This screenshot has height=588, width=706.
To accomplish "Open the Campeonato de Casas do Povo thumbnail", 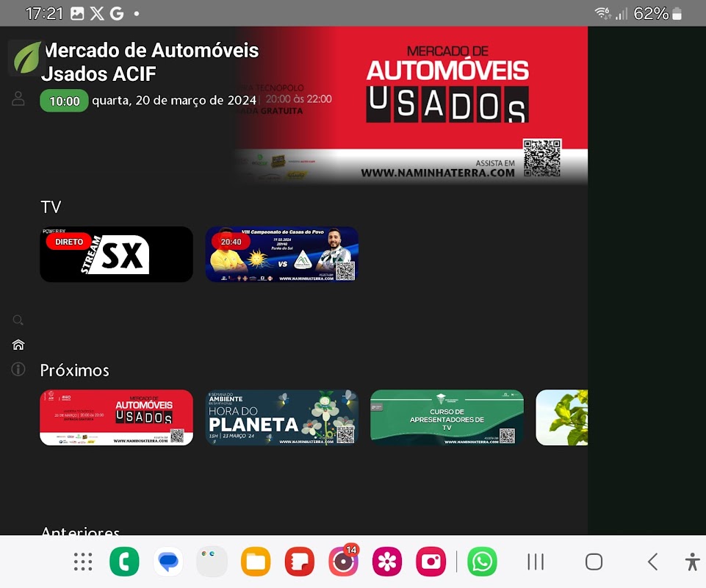I will pos(282,254).
